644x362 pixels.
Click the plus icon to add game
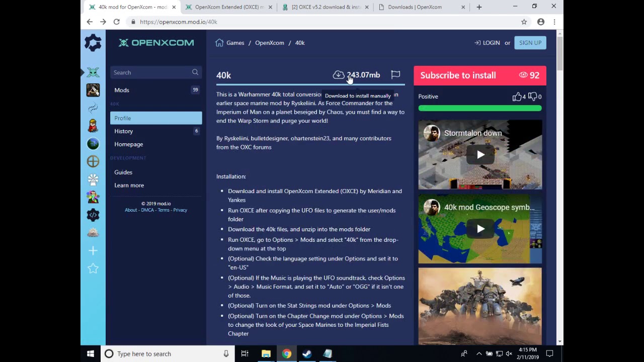point(93,250)
